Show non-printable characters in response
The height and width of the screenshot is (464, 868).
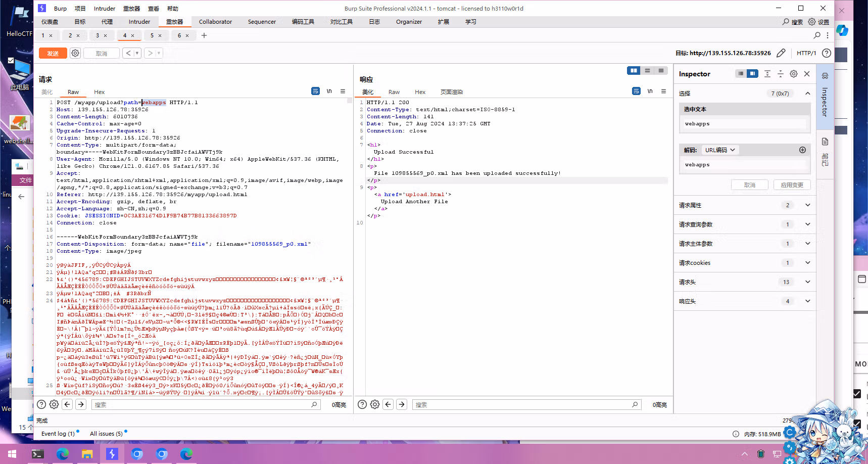pyautogui.click(x=650, y=91)
